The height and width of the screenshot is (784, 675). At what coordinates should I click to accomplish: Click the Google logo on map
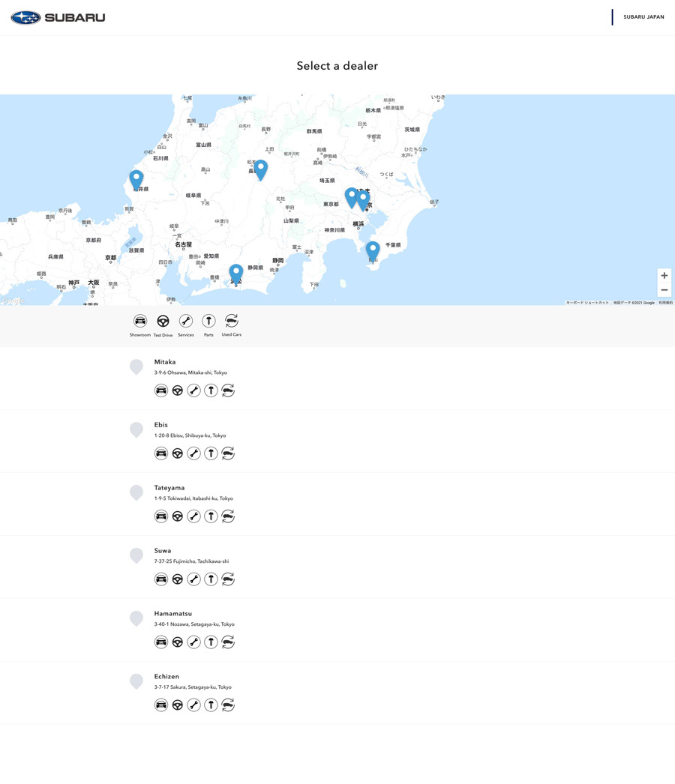[13, 301]
